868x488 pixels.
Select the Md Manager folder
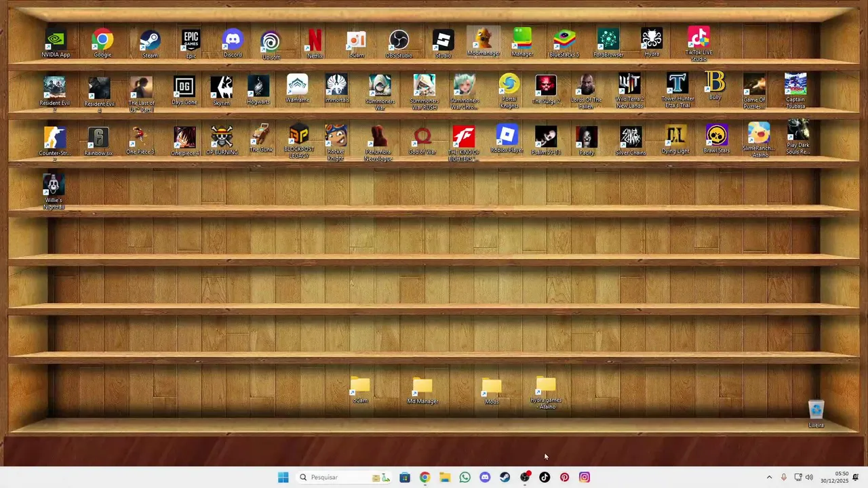point(422,392)
